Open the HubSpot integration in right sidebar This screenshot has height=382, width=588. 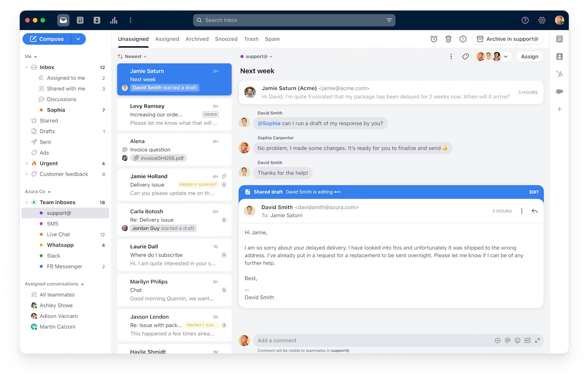pyautogui.click(x=560, y=74)
